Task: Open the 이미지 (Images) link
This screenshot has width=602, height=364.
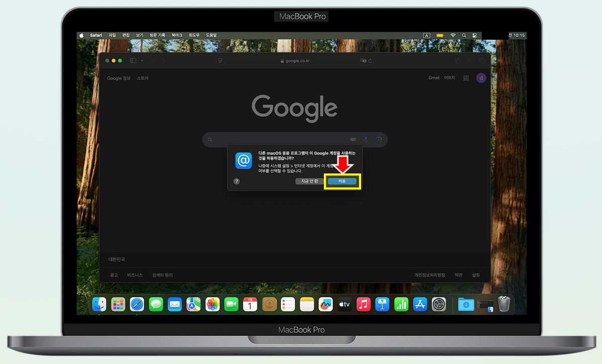Action: (449, 78)
